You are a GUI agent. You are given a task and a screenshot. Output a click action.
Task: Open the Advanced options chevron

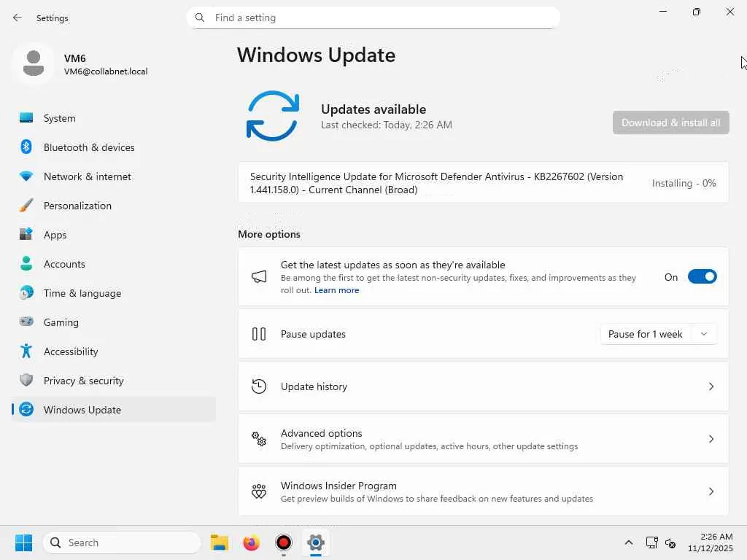tap(711, 438)
